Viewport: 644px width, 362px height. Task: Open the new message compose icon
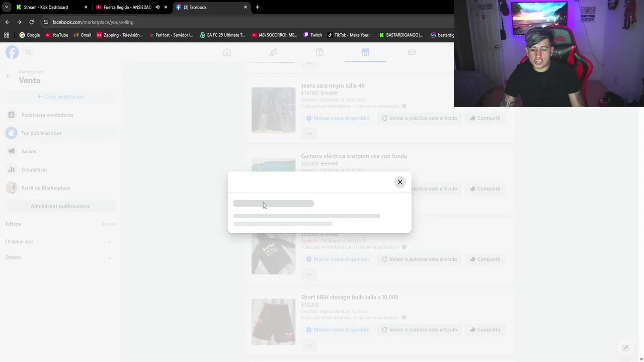pos(625,348)
